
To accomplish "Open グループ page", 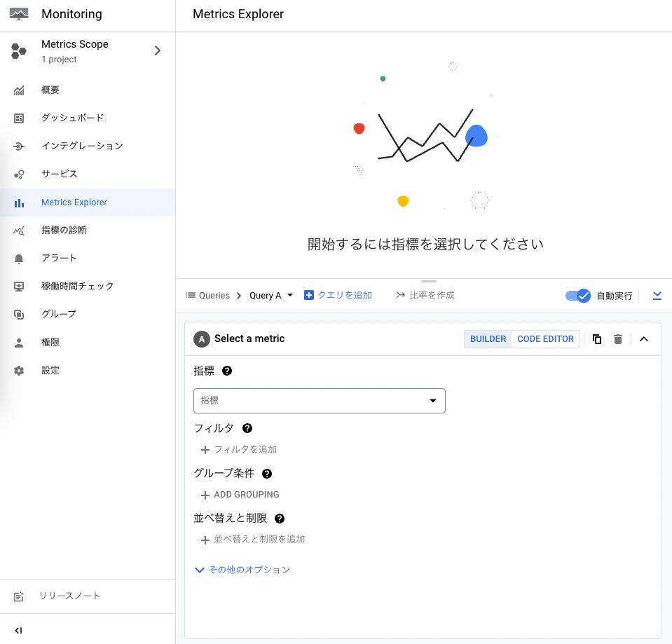I will point(88,314).
